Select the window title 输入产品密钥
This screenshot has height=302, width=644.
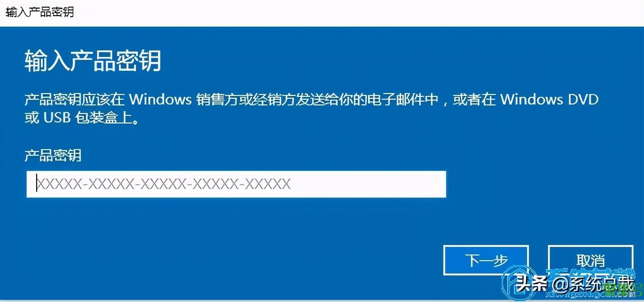(x=39, y=12)
